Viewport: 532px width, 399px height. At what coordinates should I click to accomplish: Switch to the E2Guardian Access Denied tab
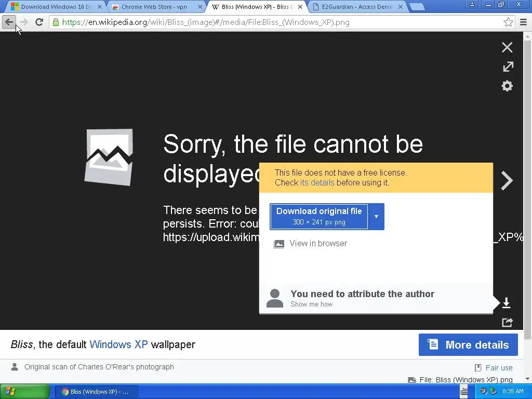tap(356, 7)
